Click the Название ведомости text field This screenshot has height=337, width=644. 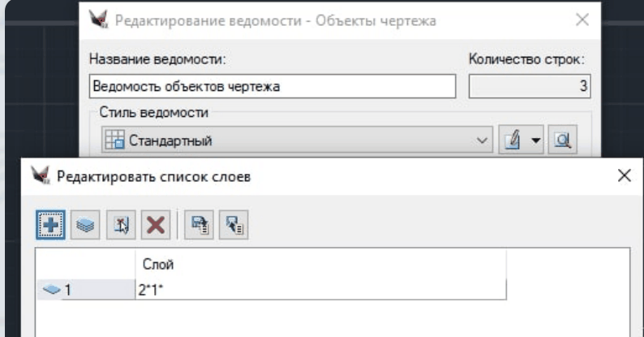272,87
